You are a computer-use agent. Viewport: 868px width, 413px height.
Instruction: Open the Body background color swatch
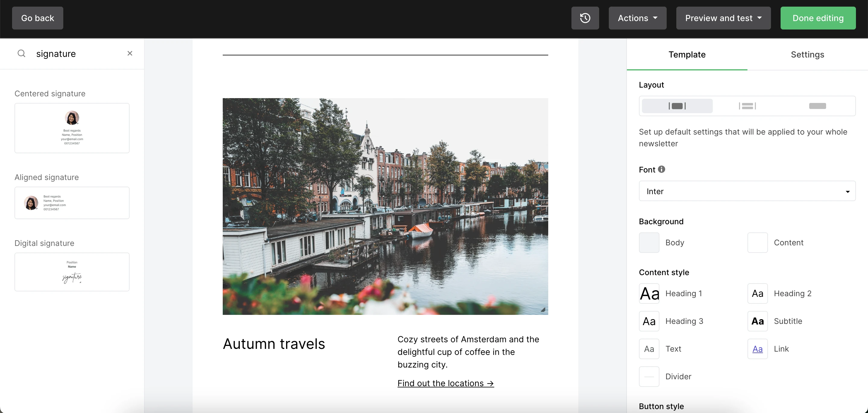(x=649, y=243)
